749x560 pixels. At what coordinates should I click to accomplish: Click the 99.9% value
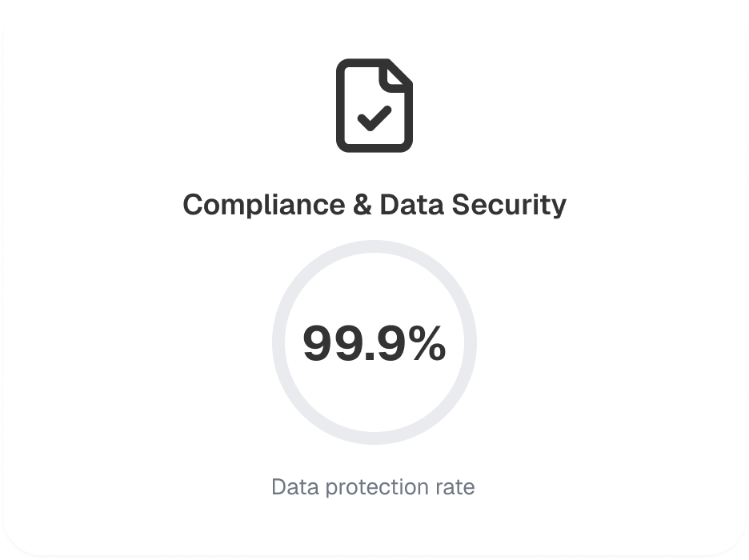374,344
